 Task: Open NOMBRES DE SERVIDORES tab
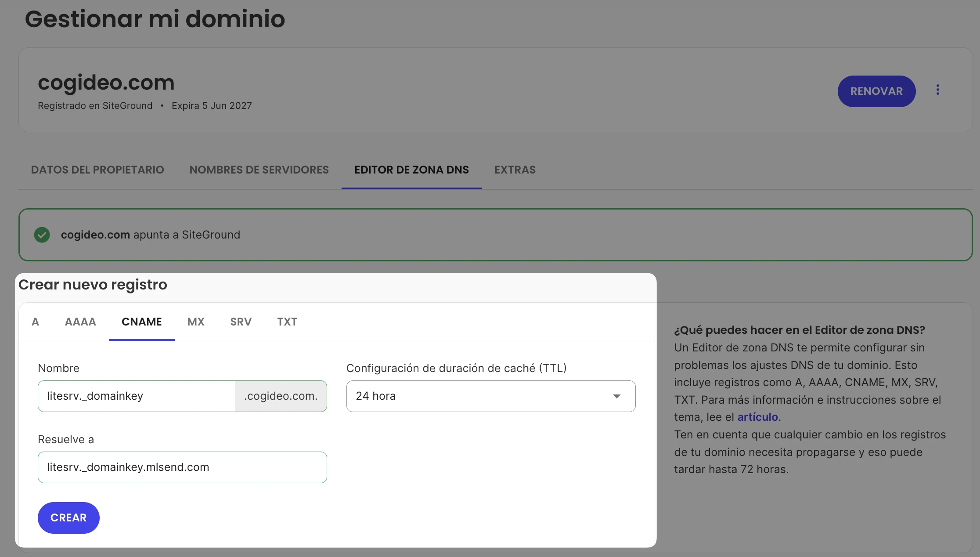(259, 170)
